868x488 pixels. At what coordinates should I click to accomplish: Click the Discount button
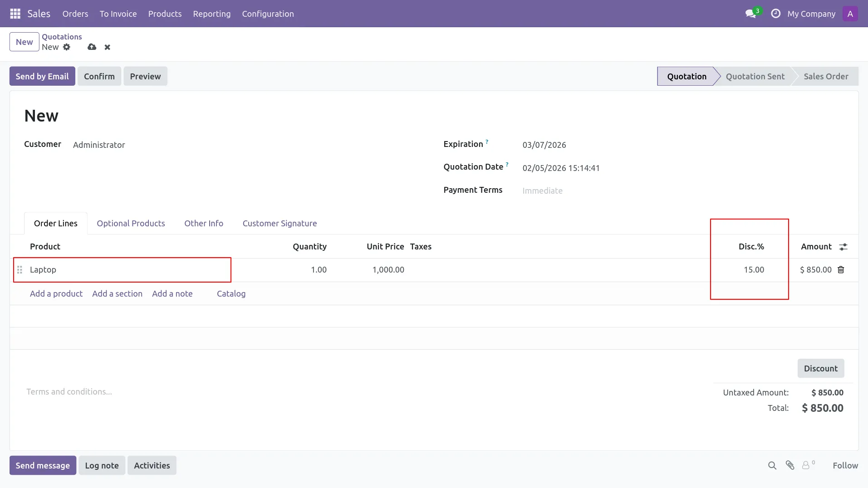[x=820, y=368]
